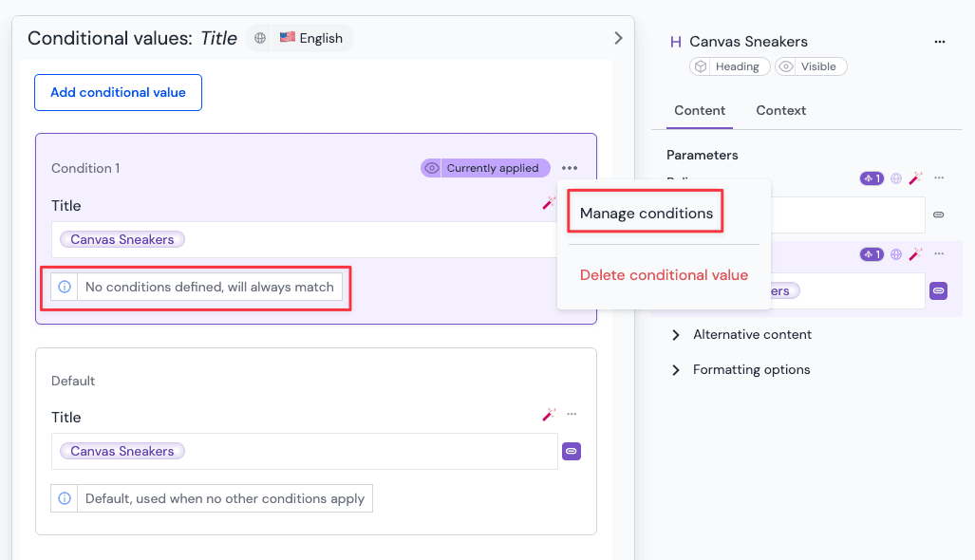Viewport: 975px width, 560px height.
Task: Open the Default Title three-dot menu
Action: pyautogui.click(x=572, y=414)
